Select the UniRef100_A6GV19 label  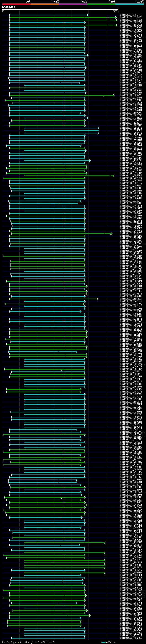point(131,570)
